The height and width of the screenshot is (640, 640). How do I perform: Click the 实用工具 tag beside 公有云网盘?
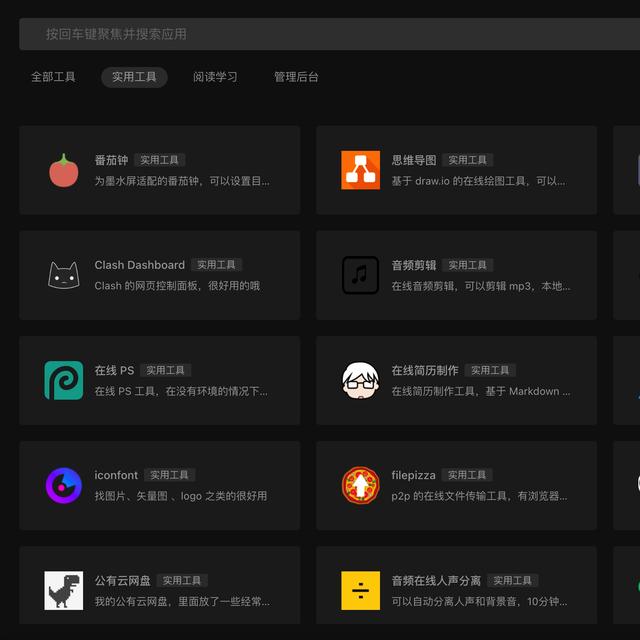(182, 580)
